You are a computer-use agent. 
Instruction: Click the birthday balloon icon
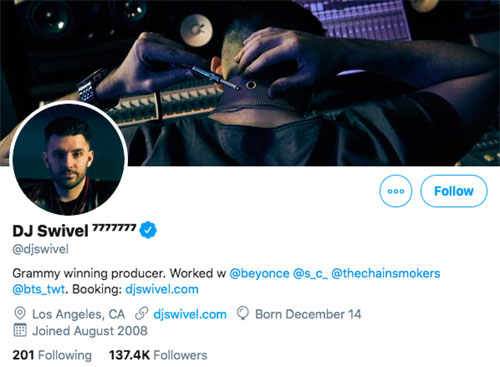tap(243, 314)
